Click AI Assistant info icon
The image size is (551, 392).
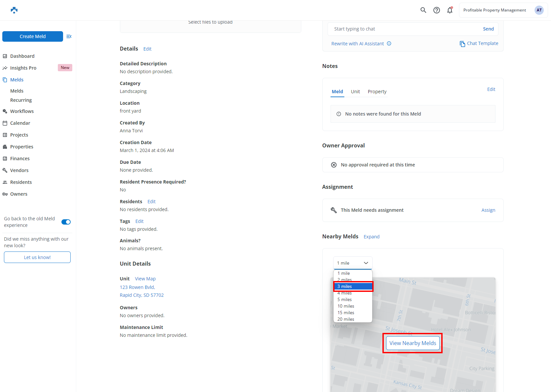tap(389, 44)
